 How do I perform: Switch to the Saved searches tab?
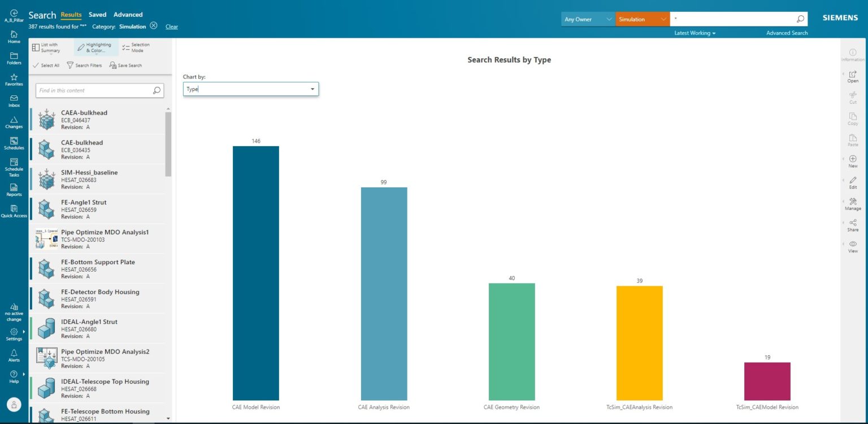96,14
